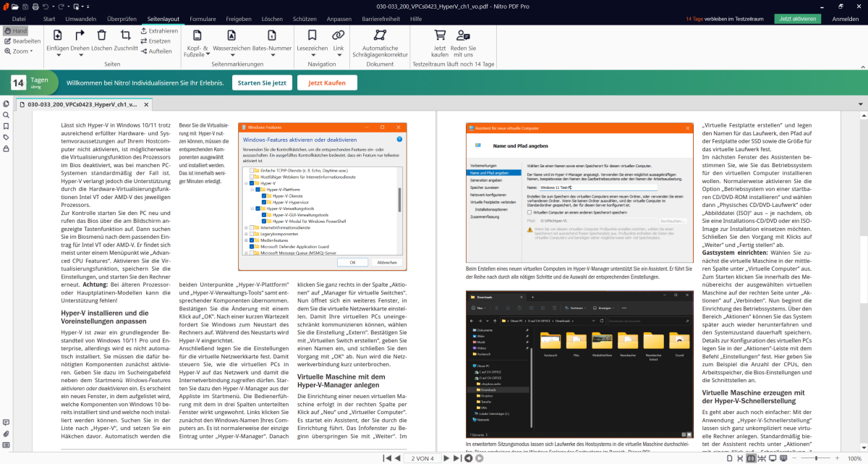Toggle full screen monitor view icon
Image resolution: width=868 pixels, height=464 pixels.
pyautogui.click(x=772, y=458)
